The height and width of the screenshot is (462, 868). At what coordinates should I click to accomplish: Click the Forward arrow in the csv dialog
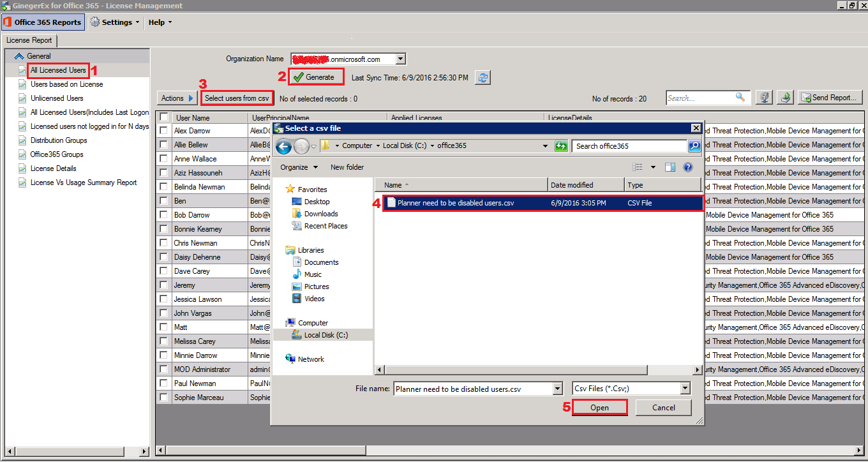point(301,146)
